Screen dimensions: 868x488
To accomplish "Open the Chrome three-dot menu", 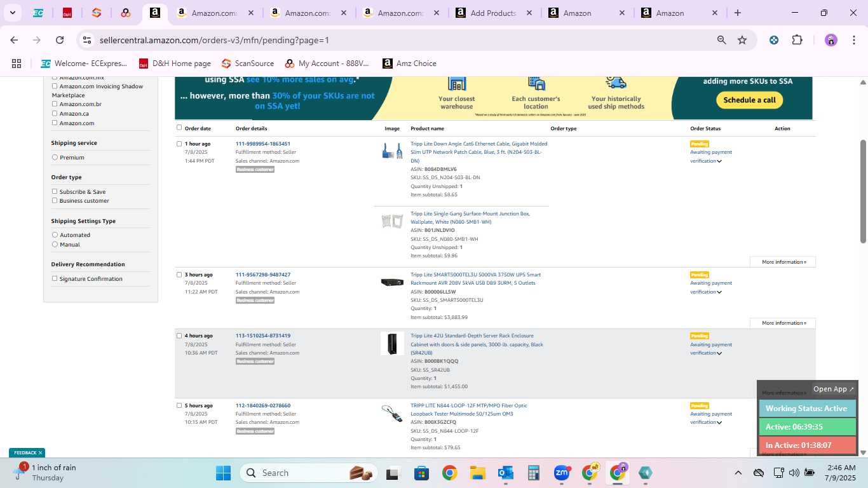I will pyautogui.click(x=853, y=40).
